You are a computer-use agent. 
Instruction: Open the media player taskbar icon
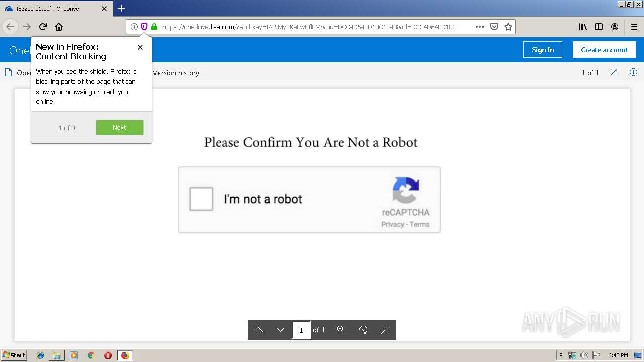[x=74, y=355]
